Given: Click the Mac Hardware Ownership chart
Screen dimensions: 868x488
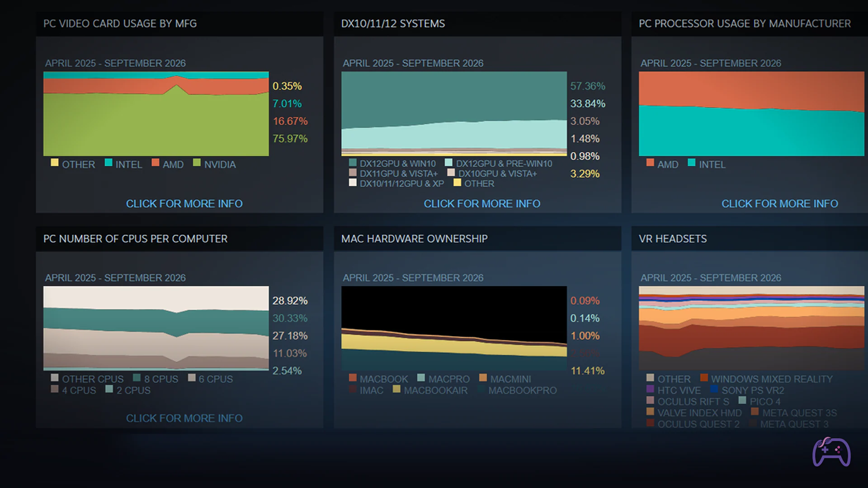Looking at the screenshot, I should pos(454,328).
